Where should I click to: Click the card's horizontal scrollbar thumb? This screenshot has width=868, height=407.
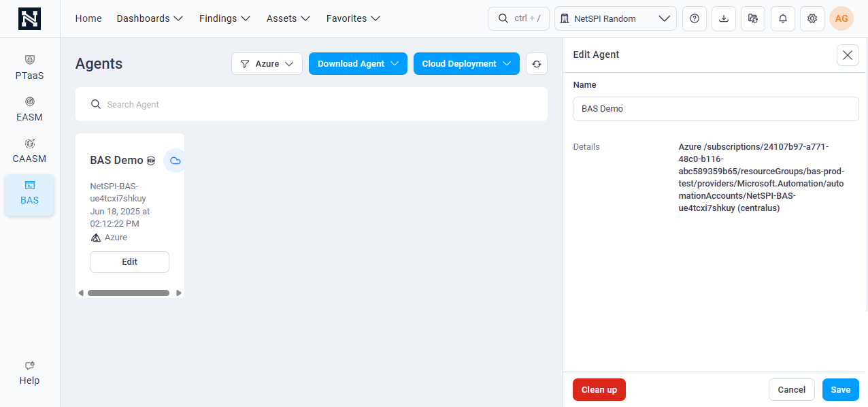129,293
